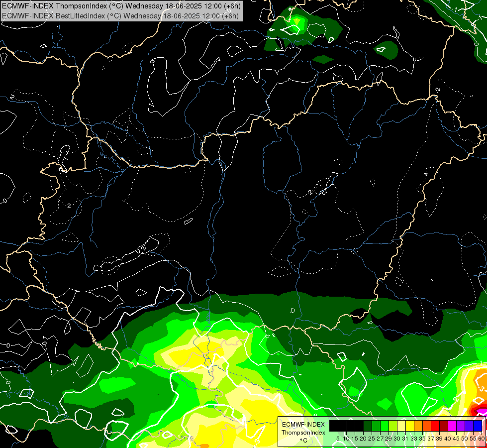The width and height of the screenshot is (487, 448).
Task: Click the orange-red 35–37 legend swatch
Action: [x=427, y=426]
